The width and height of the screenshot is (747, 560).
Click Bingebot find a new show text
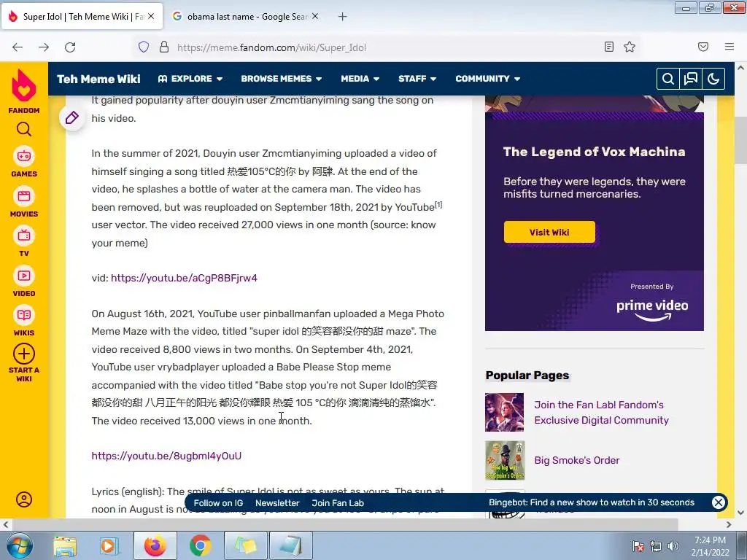(x=591, y=502)
